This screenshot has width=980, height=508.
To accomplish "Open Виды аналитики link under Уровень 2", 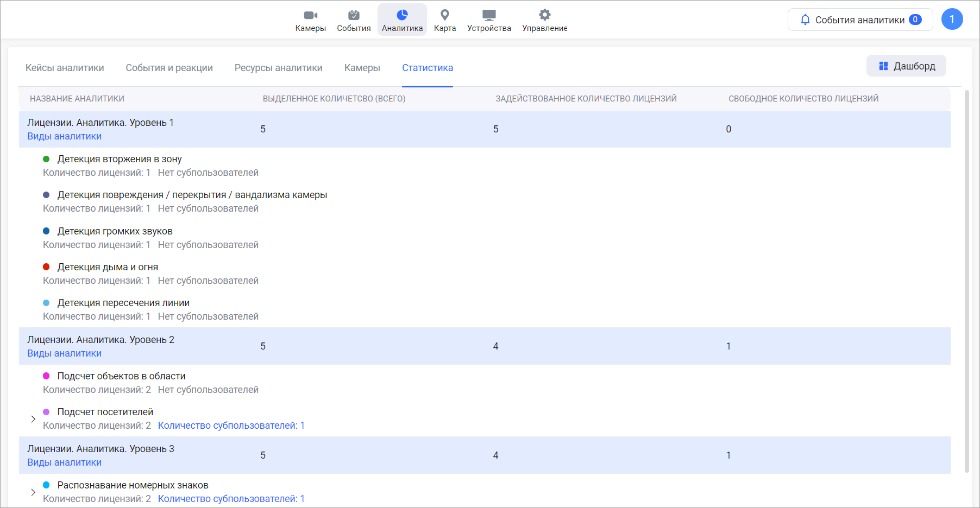I will [64, 353].
